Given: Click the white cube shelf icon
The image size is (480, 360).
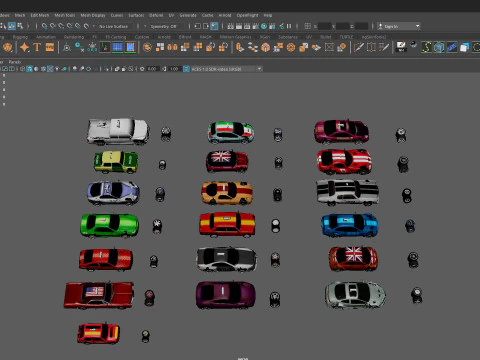Looking at the screenshot, I should click(464, 47).
